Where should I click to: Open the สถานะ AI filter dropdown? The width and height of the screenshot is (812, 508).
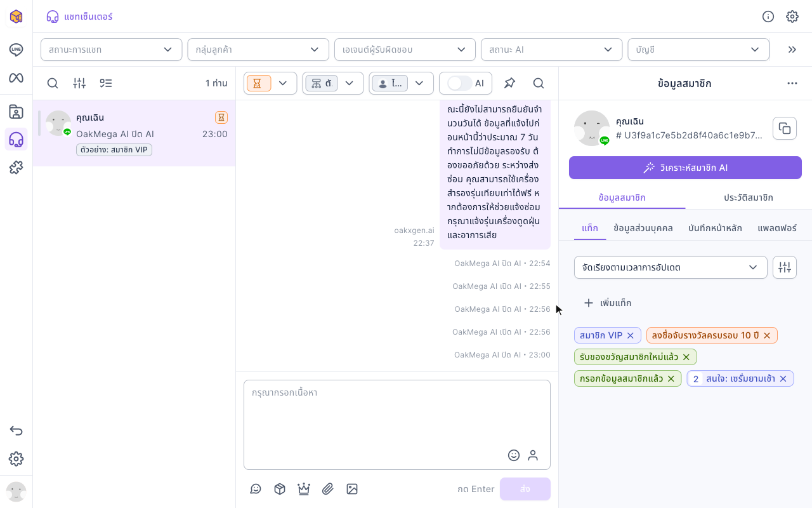(x=551, y=50)
